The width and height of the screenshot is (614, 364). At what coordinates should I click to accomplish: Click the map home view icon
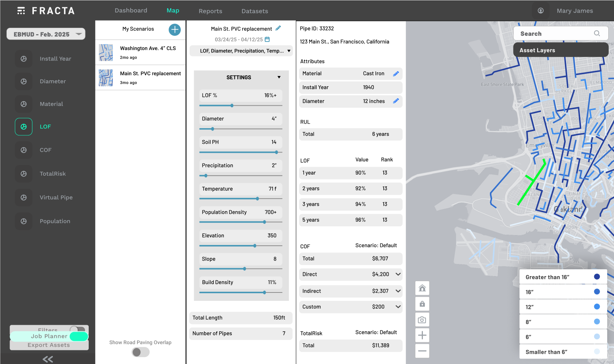(422, 288)
